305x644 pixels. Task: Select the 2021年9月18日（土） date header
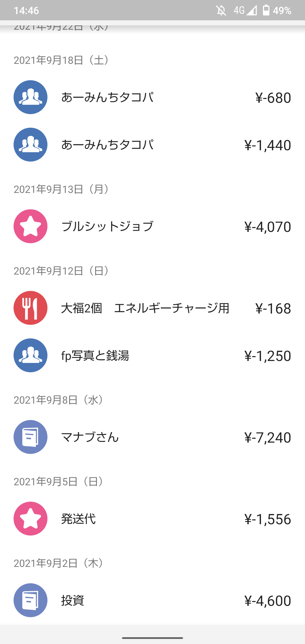(x=62, y=60)
